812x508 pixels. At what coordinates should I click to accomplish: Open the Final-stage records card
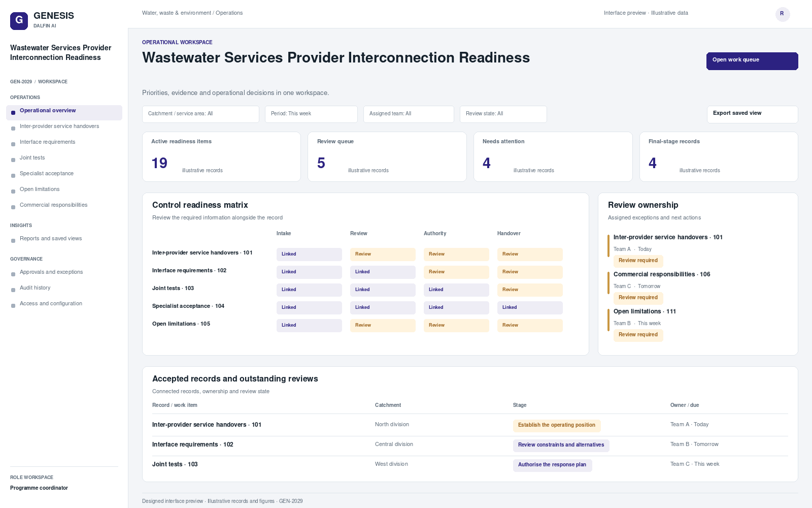coord(719,156)
